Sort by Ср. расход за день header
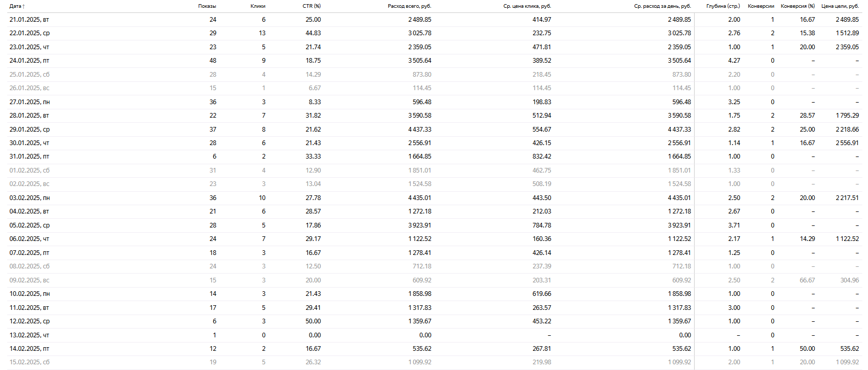868x370 pixels. point(662,6)
